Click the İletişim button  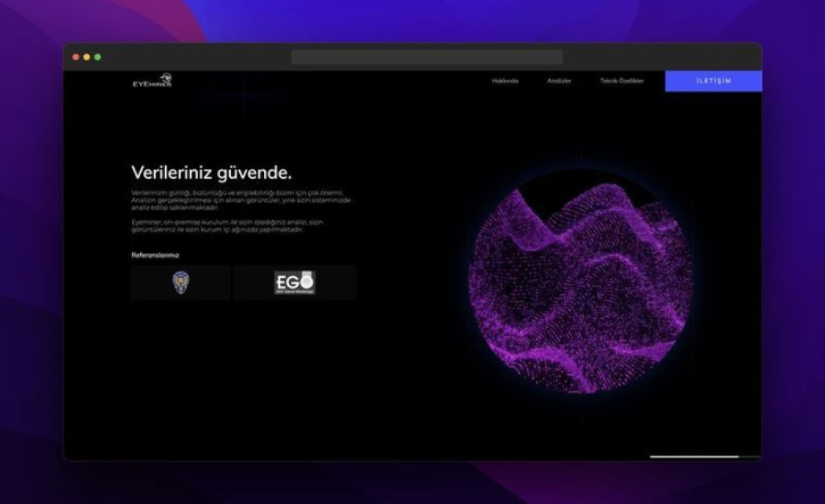[x=713, y=80]
